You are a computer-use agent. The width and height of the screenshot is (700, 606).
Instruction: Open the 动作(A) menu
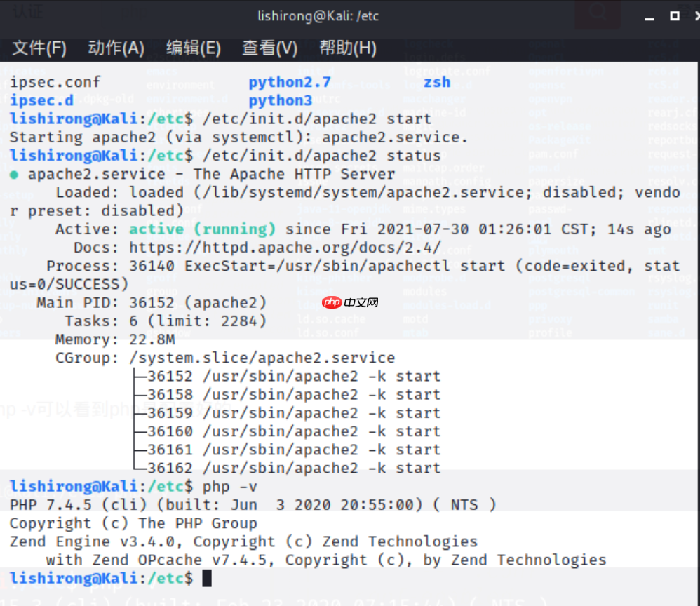[116, 48]
